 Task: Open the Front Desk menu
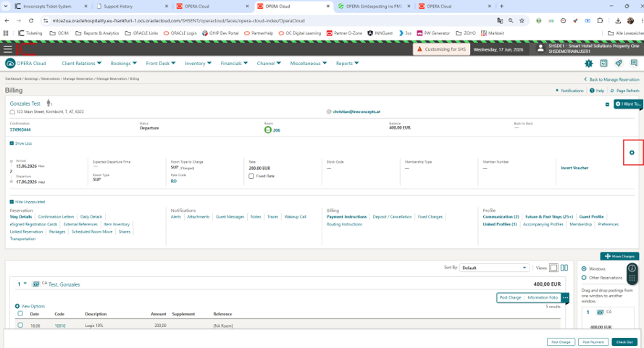pyautogui.click(x=161, y=63)
